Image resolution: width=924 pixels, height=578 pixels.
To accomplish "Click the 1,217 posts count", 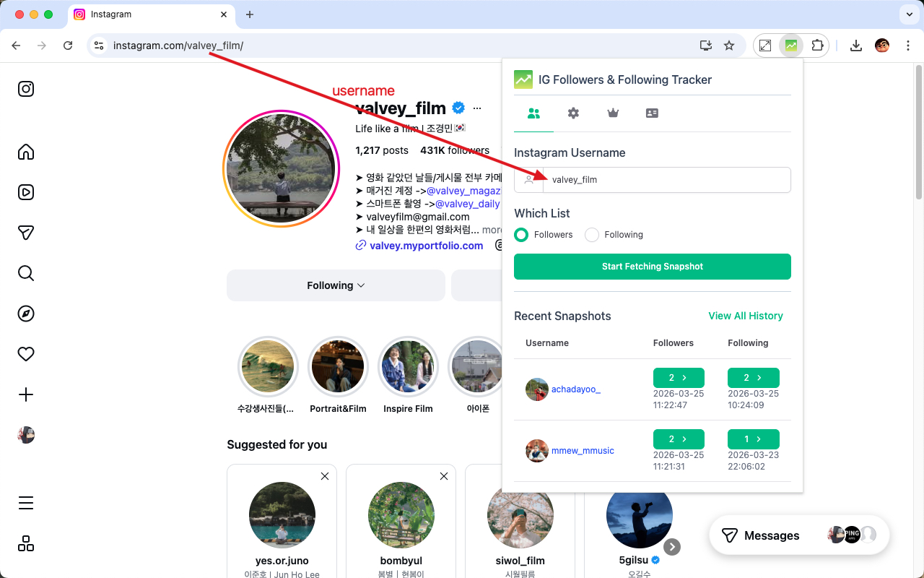I will point(382,150).
